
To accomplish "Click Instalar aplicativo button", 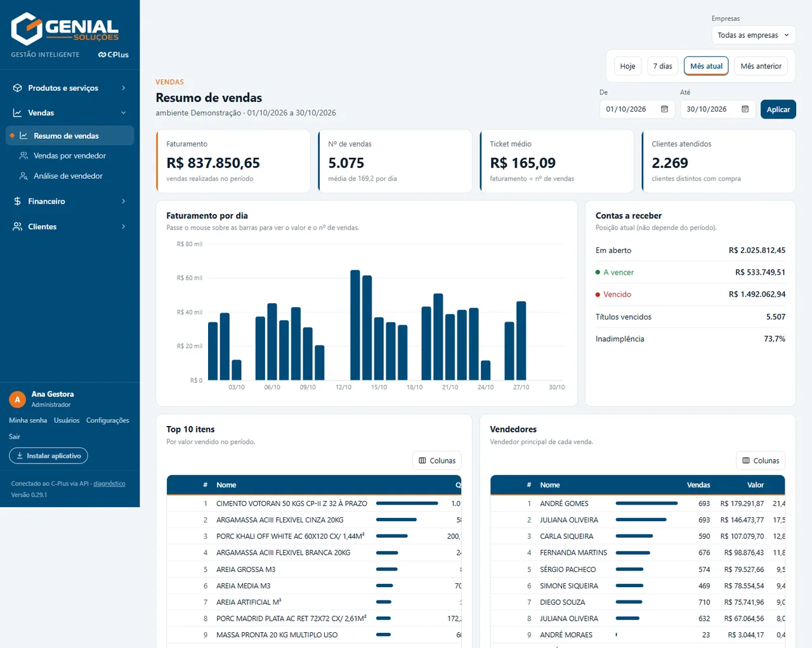I will tap(48, 456).
